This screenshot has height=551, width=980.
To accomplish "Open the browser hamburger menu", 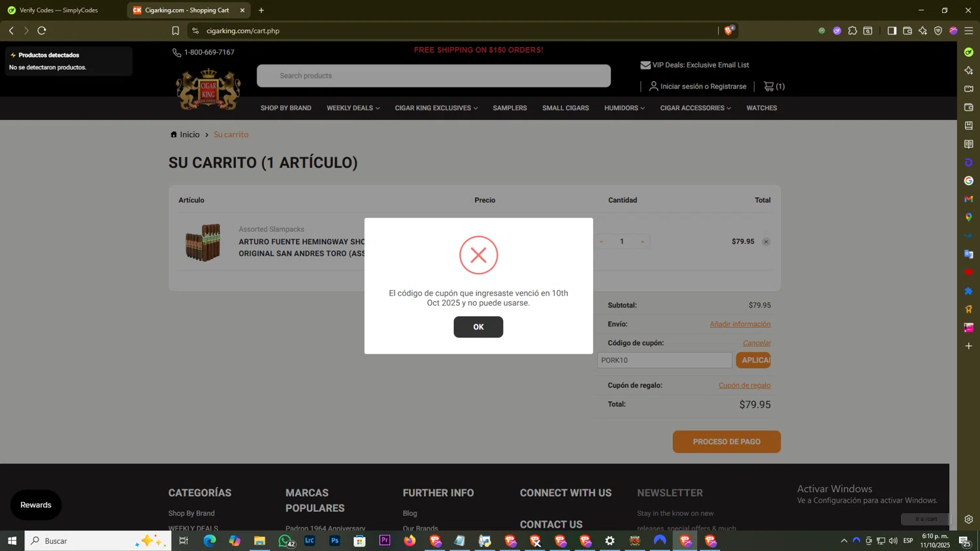I will pyautogui.click(x=969, y=31).
